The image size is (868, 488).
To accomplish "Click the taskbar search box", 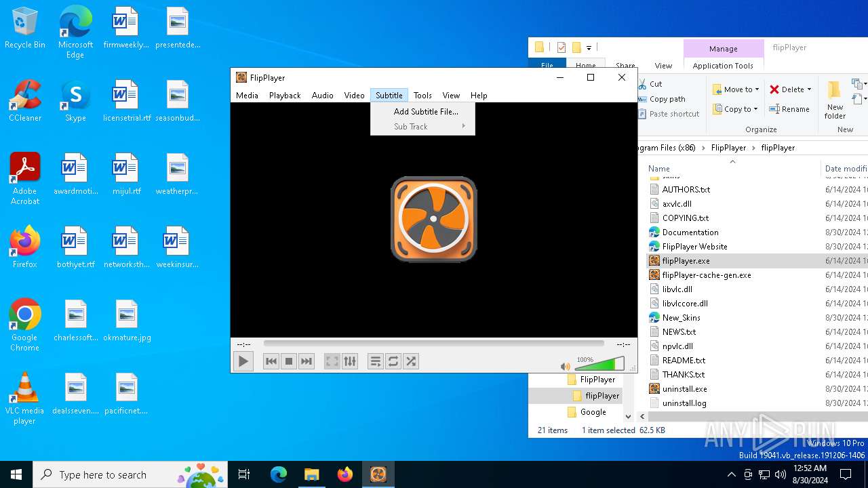I will point(132,474).
